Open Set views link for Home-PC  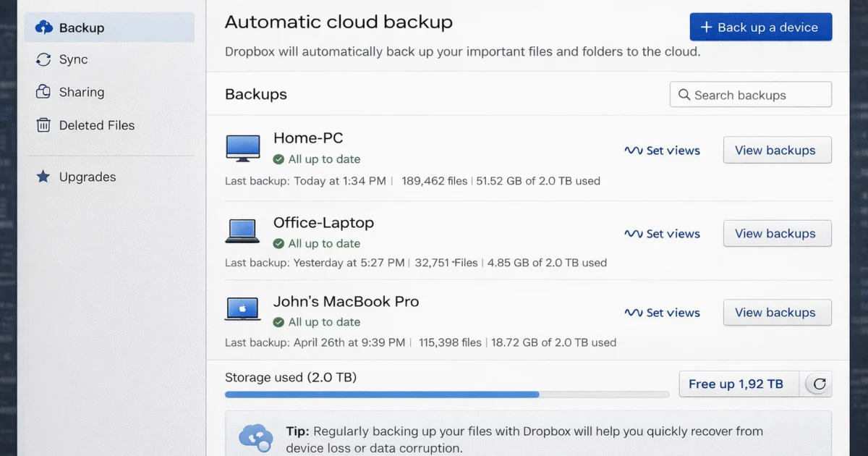point(662,151)
